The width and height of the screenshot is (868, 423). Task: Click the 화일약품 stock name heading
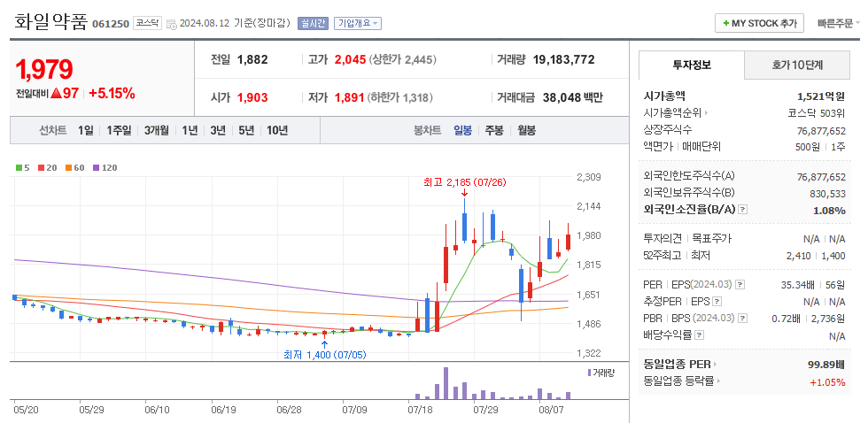click(51, 22)
